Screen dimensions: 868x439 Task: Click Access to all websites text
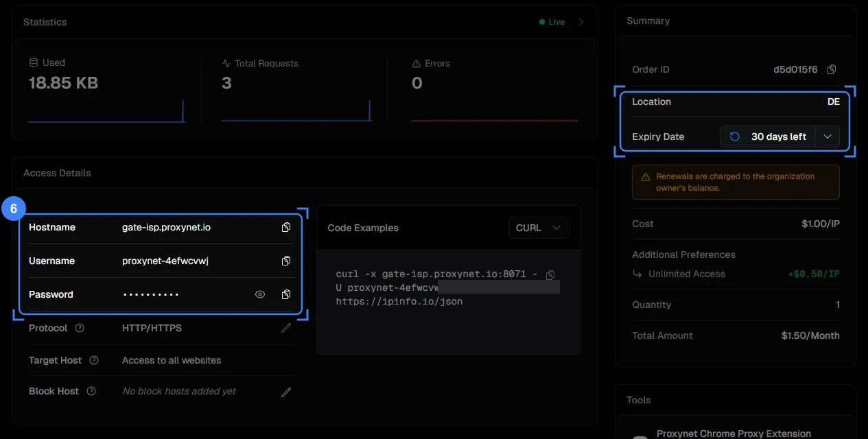[172, 360]
